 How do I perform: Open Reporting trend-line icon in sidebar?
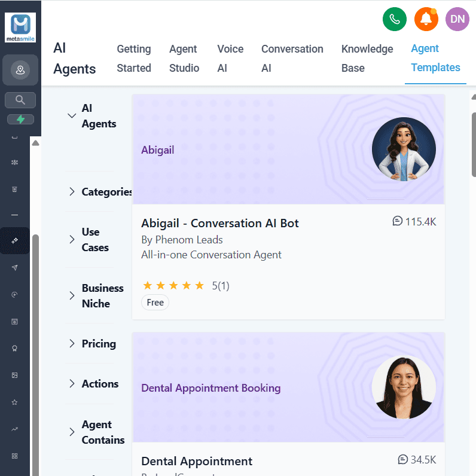click(x=14, y=429)
